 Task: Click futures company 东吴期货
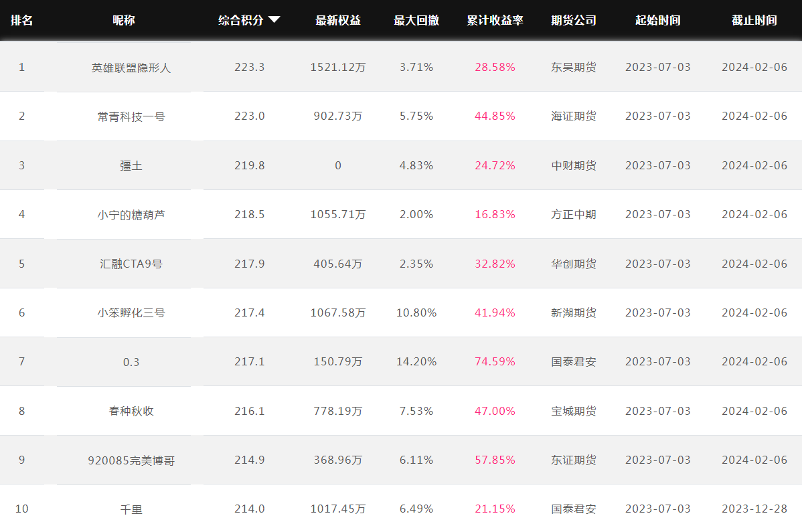(573, 67)
